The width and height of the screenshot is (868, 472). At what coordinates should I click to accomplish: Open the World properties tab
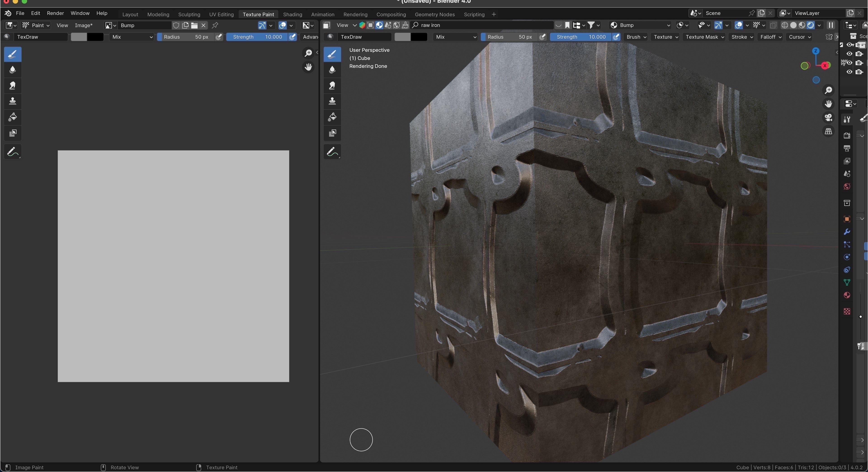click(847, 187)
